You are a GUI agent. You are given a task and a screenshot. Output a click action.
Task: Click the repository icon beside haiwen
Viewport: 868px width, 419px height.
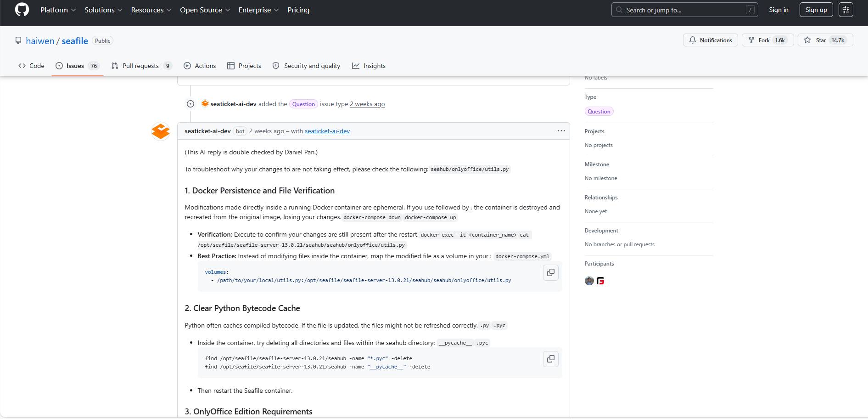[18, 41]
